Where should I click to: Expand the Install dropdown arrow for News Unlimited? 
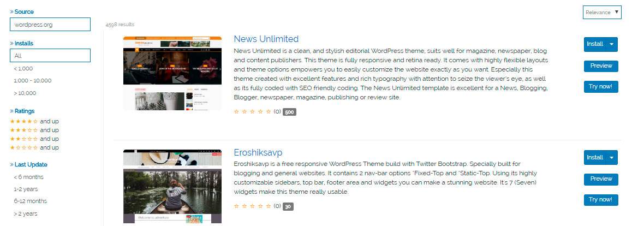[x=612, y=44]
